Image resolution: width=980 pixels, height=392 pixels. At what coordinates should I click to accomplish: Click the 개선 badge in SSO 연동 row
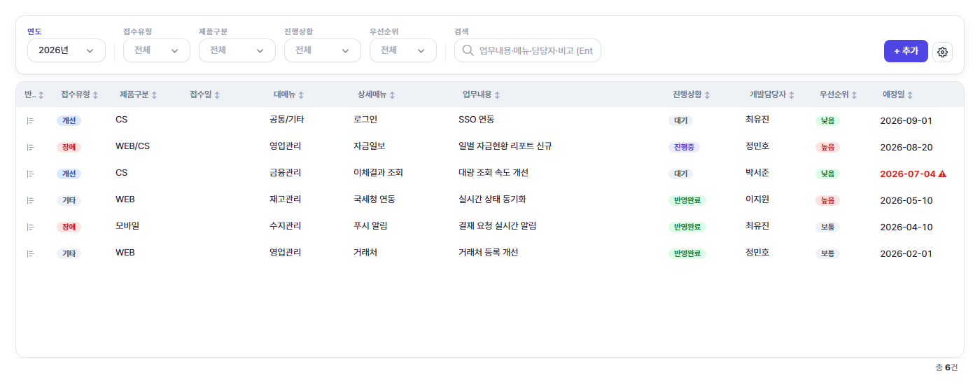[69, 120]
